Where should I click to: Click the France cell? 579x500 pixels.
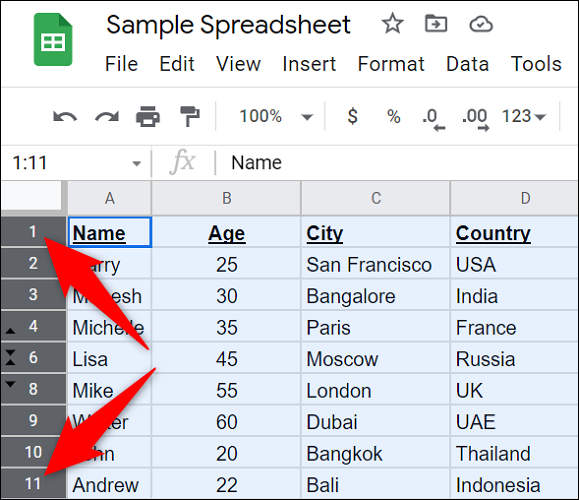[x=514, y=326]
